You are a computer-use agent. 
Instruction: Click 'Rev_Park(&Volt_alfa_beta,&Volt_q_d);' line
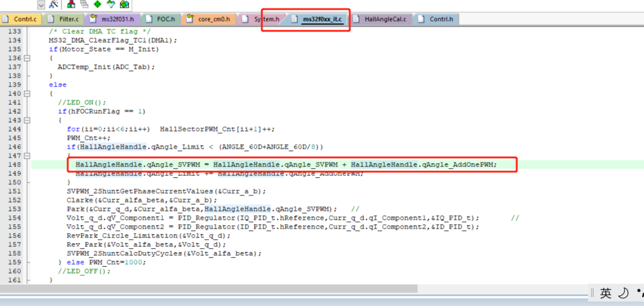(x=146, y=245)
